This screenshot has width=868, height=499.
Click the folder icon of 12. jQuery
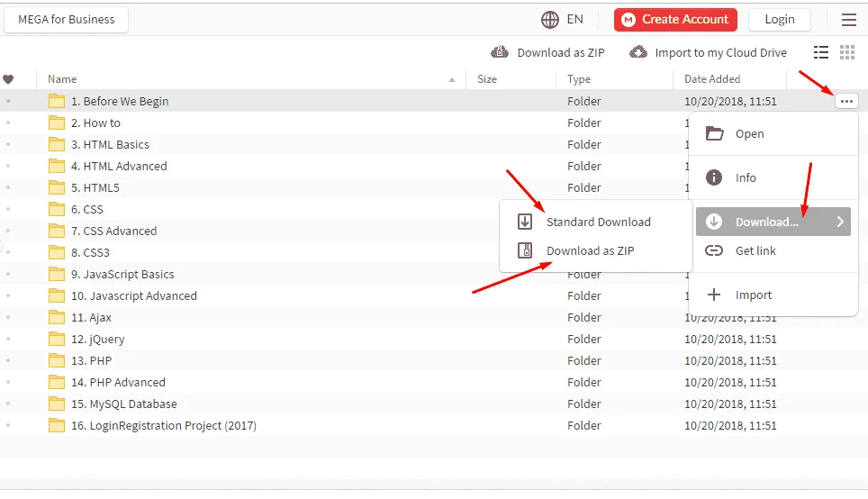tap(57, 339)
